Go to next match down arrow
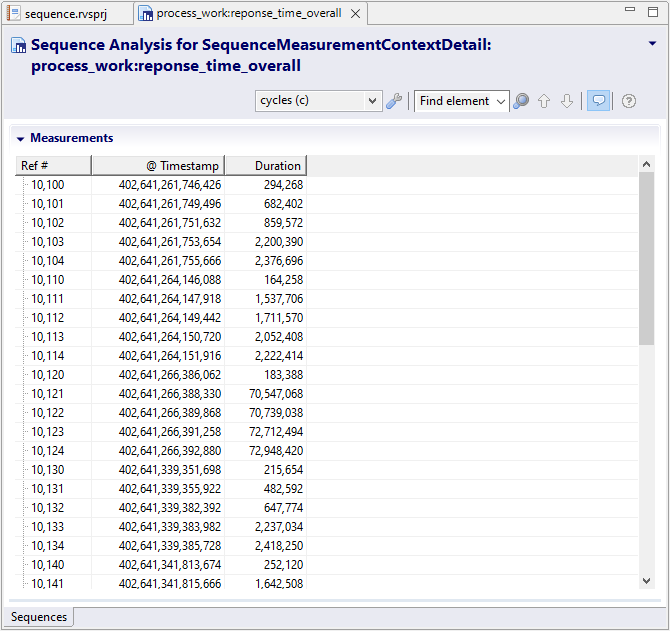 [567, 101]
